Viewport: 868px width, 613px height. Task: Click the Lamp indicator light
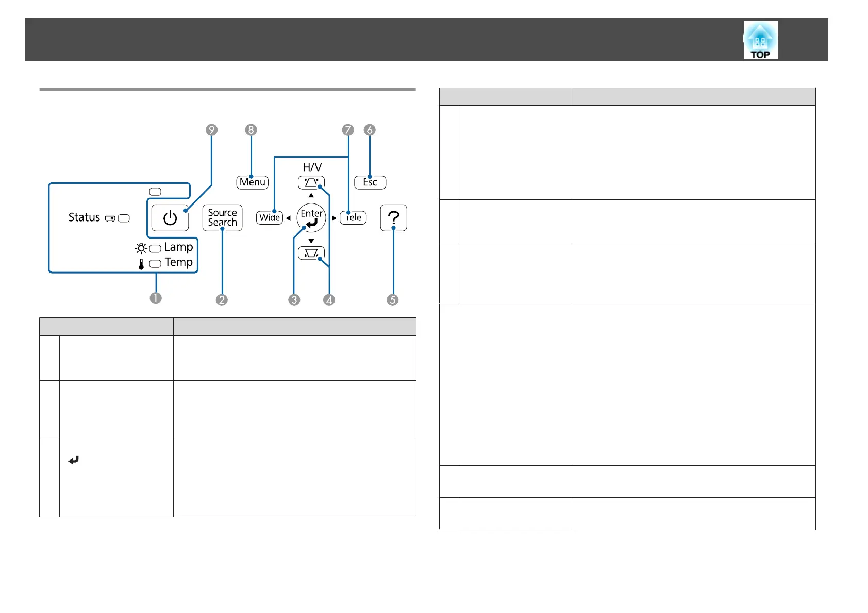[x=155, y=249]
